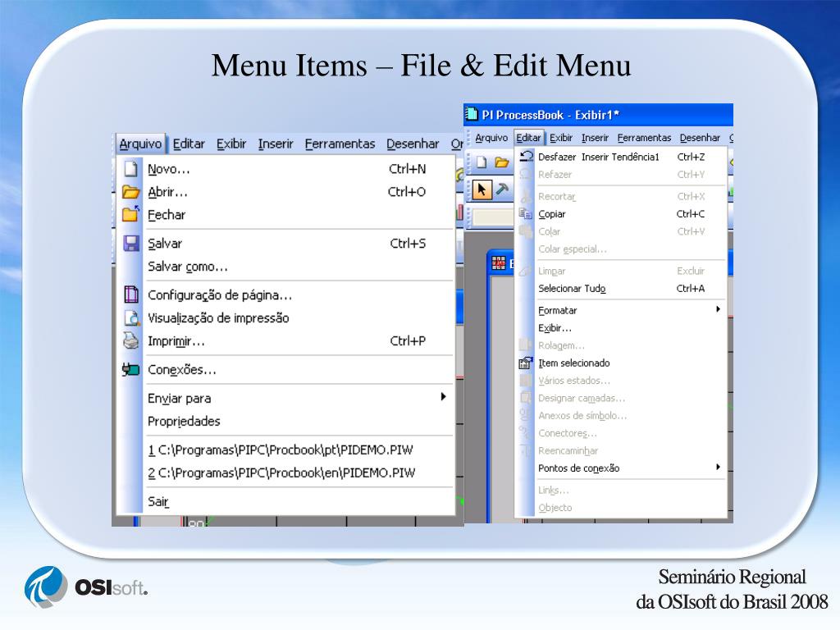Open Exibir menu in PI ProcessBook window
Screen dimensions: 840x630
[561, 138]
